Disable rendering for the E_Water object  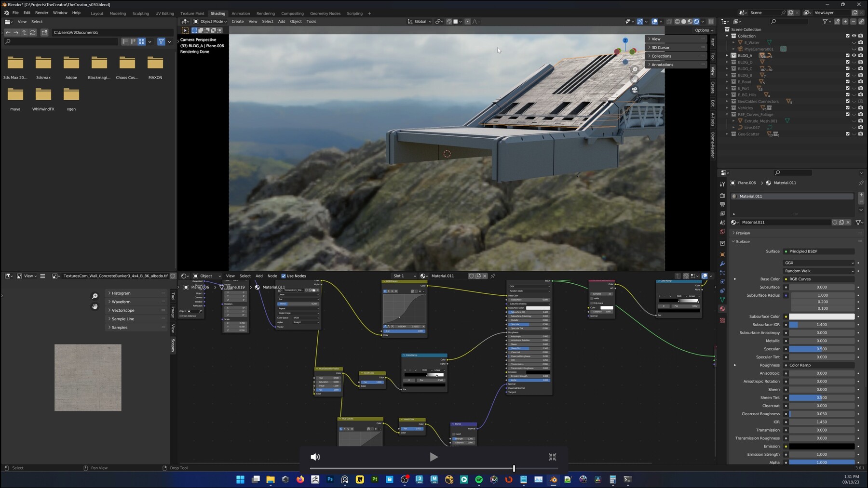pos(861,42)
